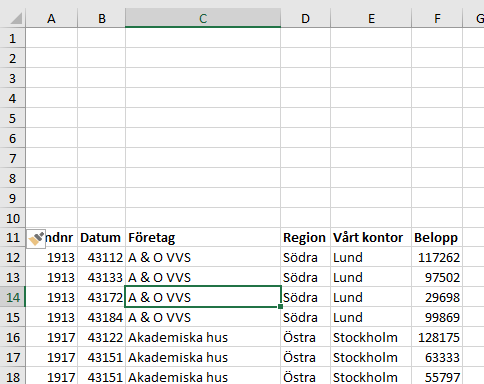Click the format painter paste options icon

pyautogui.click(x=36, y=239)
